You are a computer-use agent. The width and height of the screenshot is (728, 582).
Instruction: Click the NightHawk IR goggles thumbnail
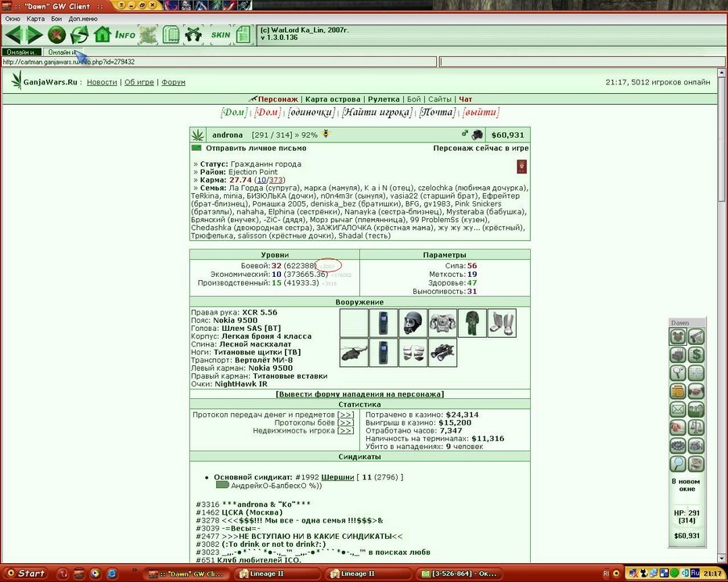pyautogui.click(x=442, y=353)
